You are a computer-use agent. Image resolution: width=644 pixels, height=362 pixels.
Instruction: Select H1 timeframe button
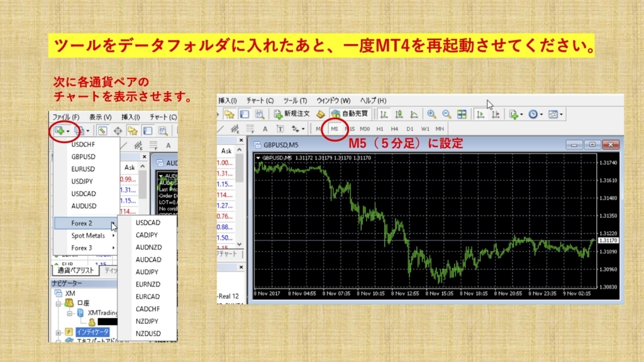[380, 129]
